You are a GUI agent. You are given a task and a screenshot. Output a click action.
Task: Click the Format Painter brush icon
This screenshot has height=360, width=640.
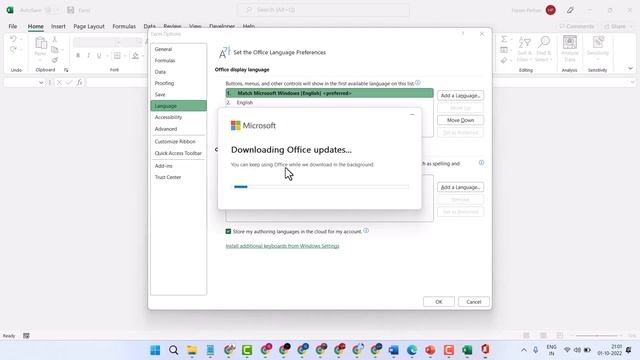point(55,60)
